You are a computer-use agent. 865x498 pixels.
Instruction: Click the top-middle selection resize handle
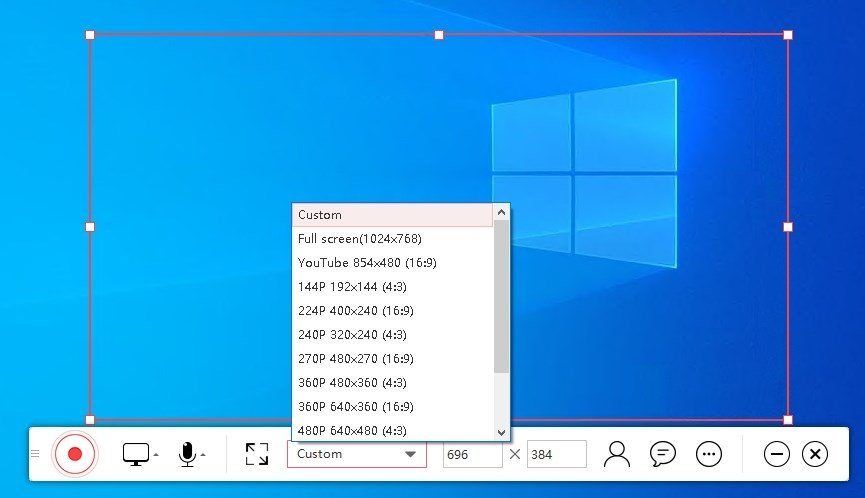point(439,35)
